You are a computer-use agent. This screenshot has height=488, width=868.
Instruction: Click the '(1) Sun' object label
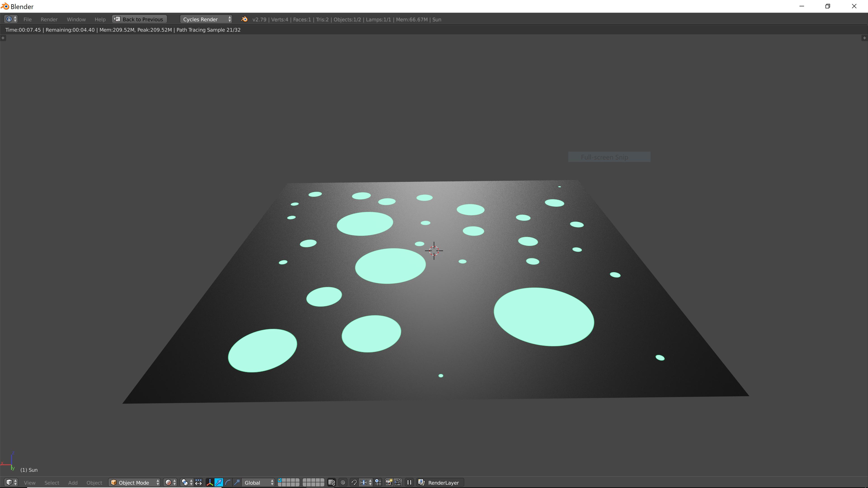29,470
